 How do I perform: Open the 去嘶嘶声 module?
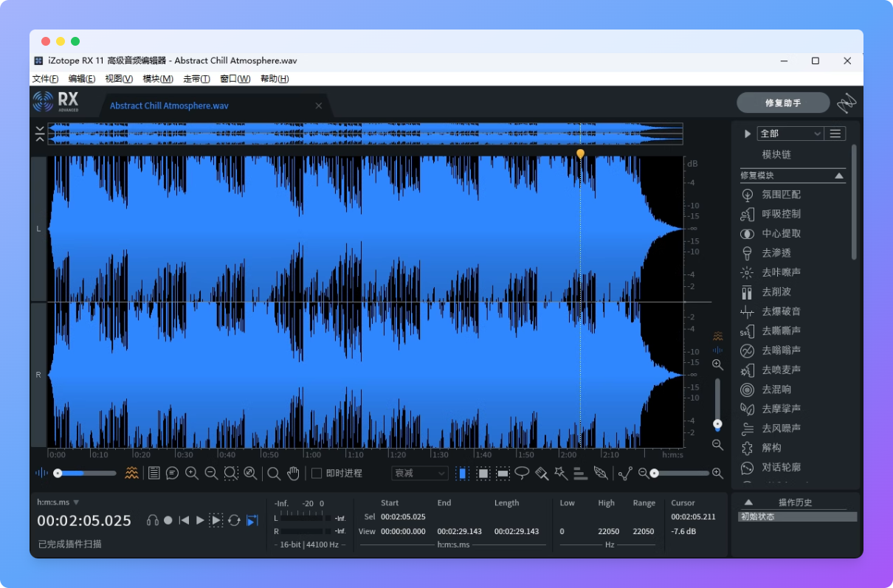point(793,331)
